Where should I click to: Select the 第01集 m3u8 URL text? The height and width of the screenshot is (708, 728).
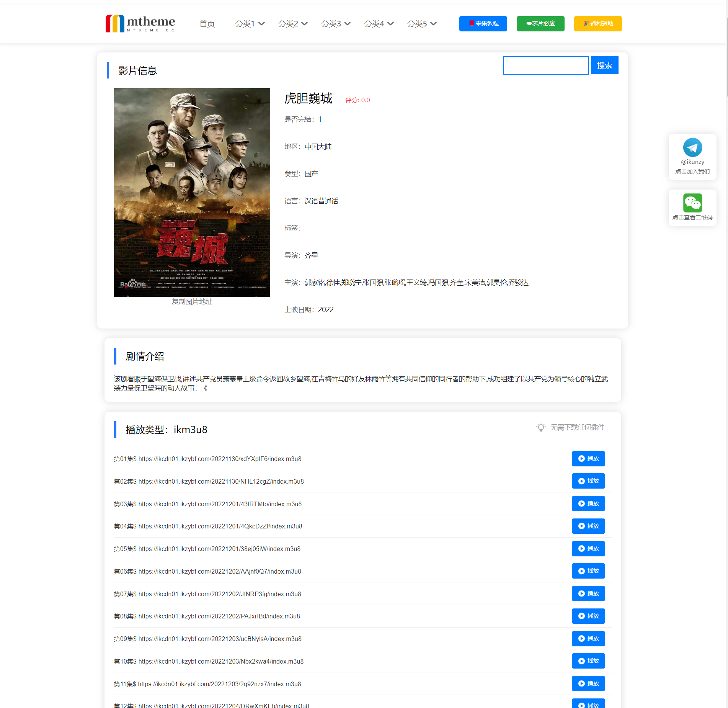(220, 459)
